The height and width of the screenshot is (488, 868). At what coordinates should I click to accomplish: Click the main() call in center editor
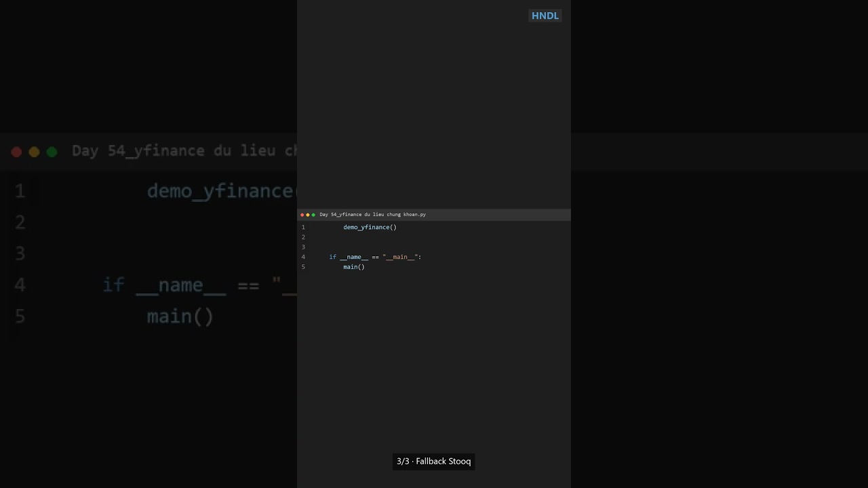[354, 267]
